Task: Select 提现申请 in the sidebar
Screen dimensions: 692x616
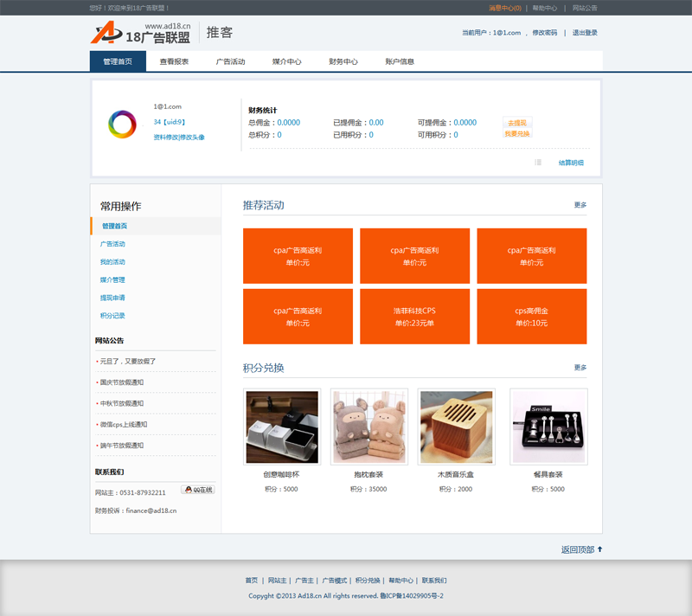Action: point(112,298)
